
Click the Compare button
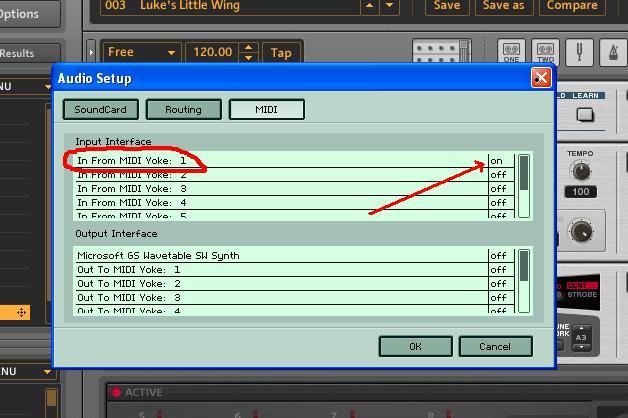pyautogui.click(x=572, y=6)
